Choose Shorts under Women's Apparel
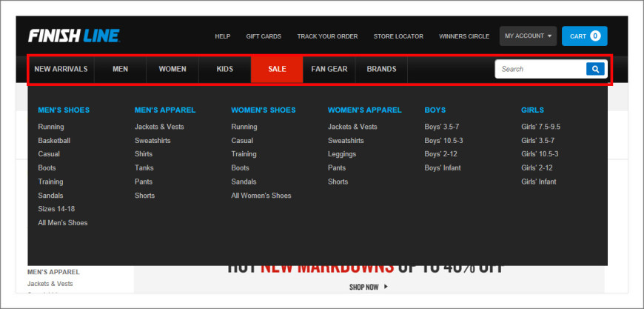The height and width of the screenshot is (309, 644). (338, 182)
